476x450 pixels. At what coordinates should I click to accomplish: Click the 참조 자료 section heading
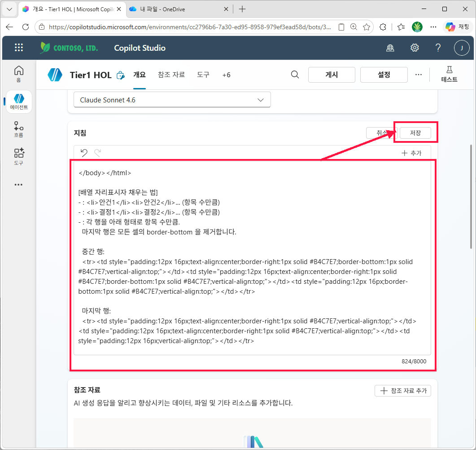[87, 390]
